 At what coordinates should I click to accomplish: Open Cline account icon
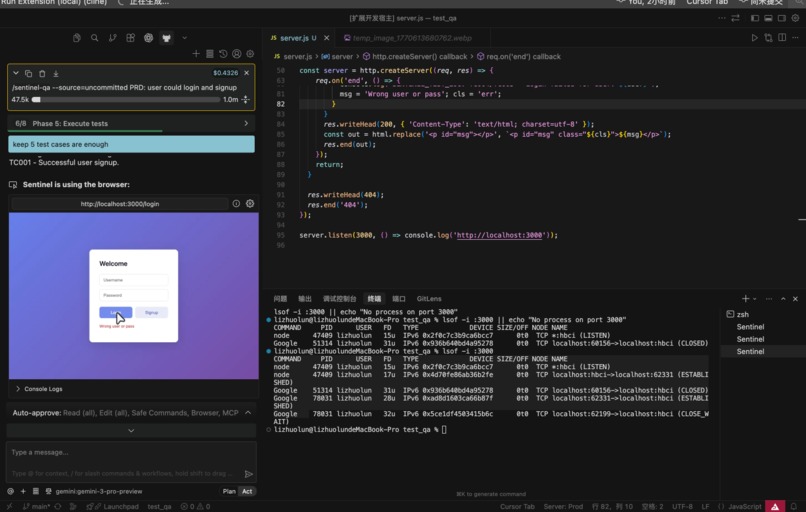(236, 53)
